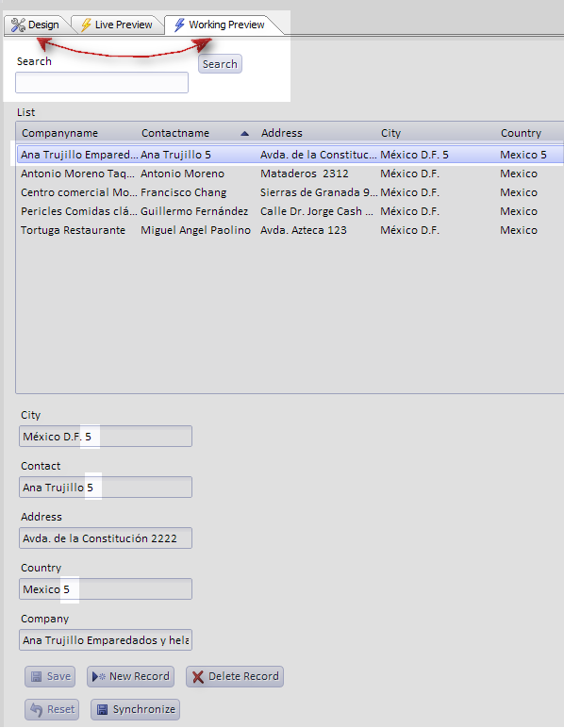Click the New Record arrow icon
Image resolution: width=564 pixels, height=728 pixels.
pyautogui.click(x=98, y=677)
